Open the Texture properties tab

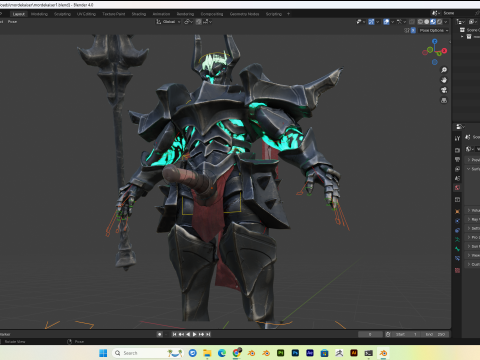[457, 270]
